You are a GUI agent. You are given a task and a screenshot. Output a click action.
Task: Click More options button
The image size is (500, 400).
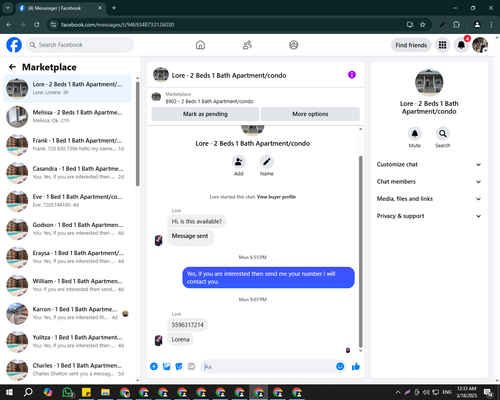(x=310, y=114)
